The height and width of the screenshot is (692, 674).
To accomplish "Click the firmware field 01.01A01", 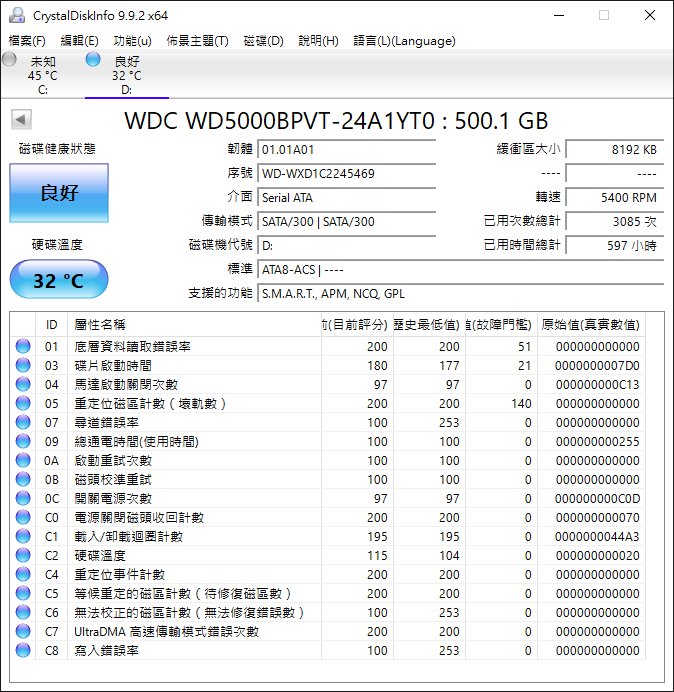I will (347, 149).
